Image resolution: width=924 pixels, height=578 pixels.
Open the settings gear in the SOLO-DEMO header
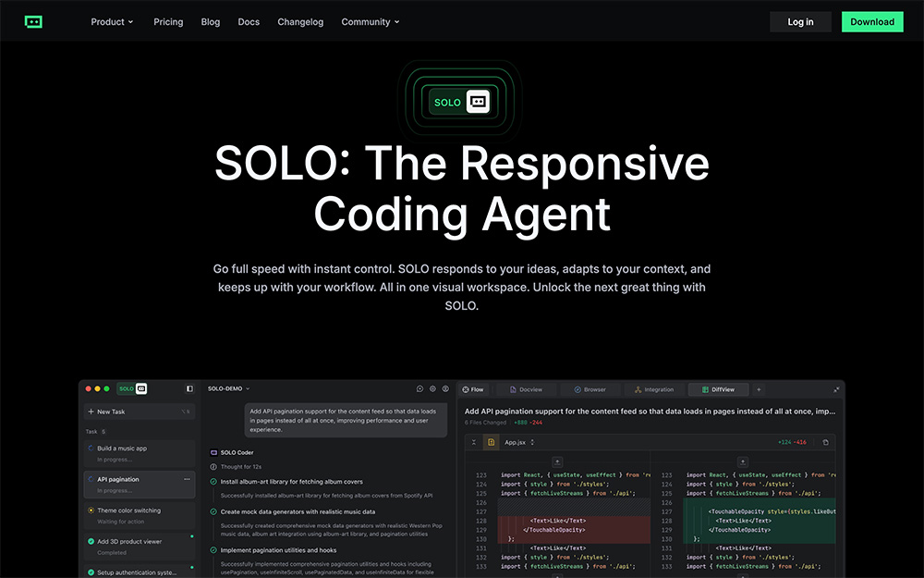(x=433, y=388)
